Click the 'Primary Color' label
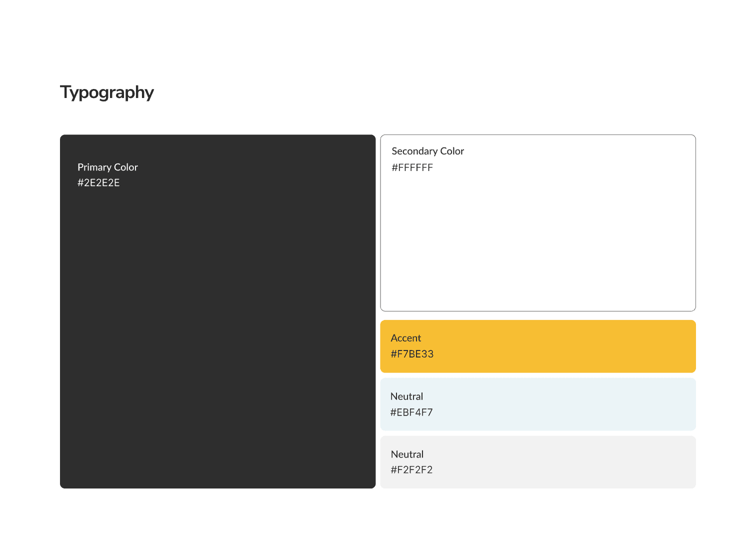This screenshot has width=756, height=549. coord(107,167)
